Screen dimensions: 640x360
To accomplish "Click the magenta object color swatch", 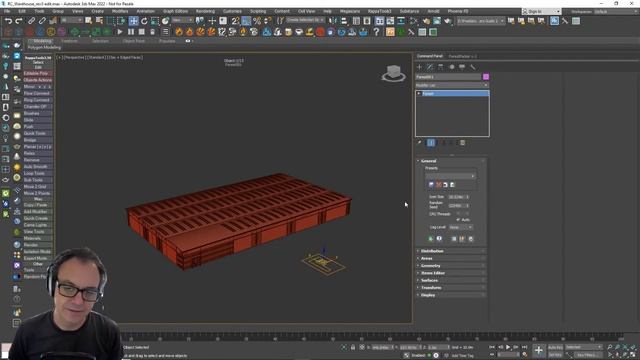I will tap(486, 77).
